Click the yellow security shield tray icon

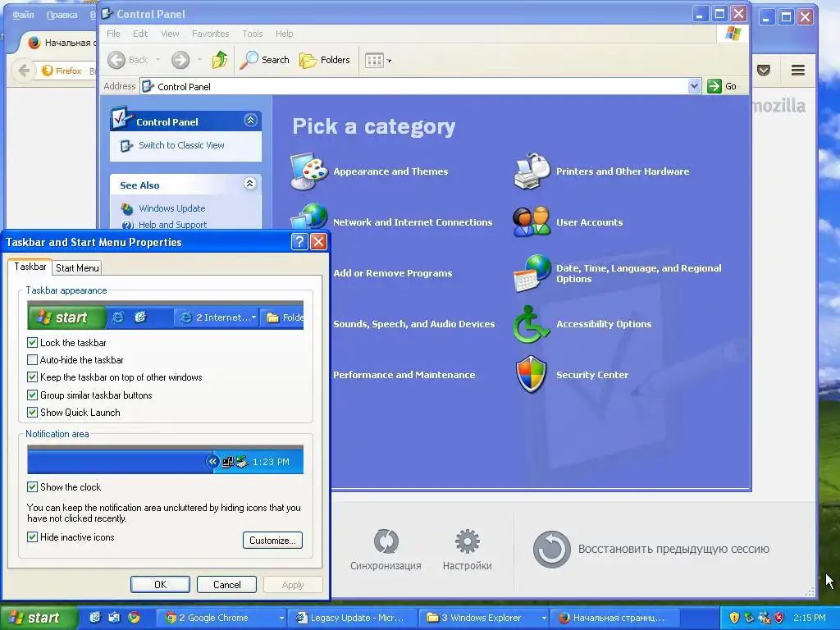[734, 618]
